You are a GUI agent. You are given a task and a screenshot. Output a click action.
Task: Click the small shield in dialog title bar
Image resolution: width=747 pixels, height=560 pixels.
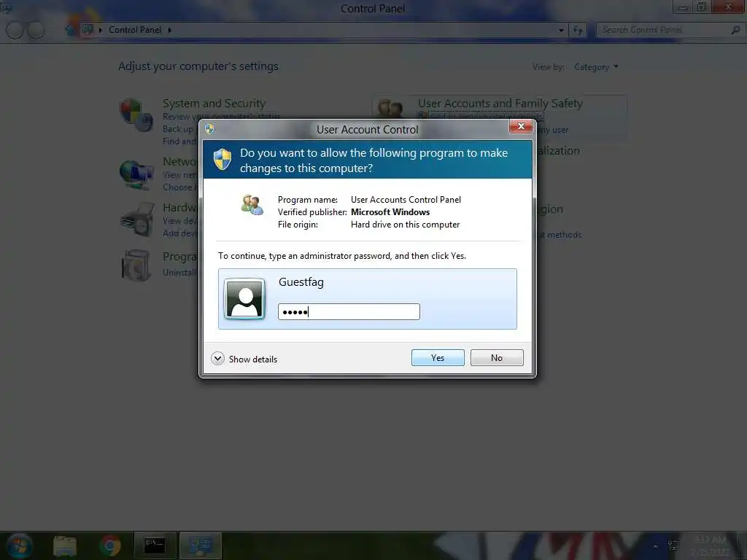(209, 129)
